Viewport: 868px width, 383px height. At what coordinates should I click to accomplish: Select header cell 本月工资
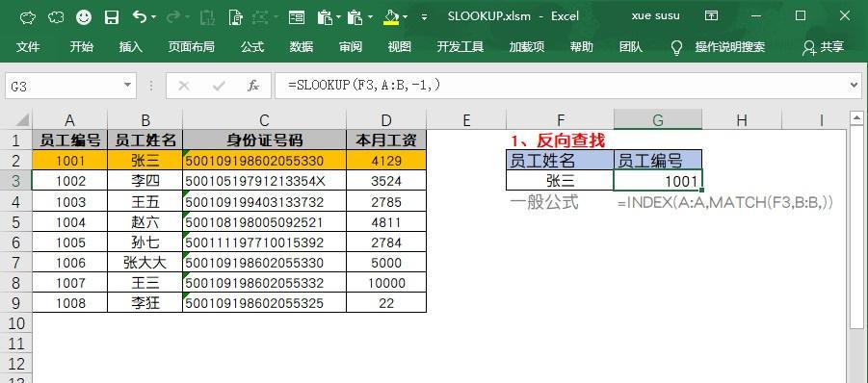point(386,140)
